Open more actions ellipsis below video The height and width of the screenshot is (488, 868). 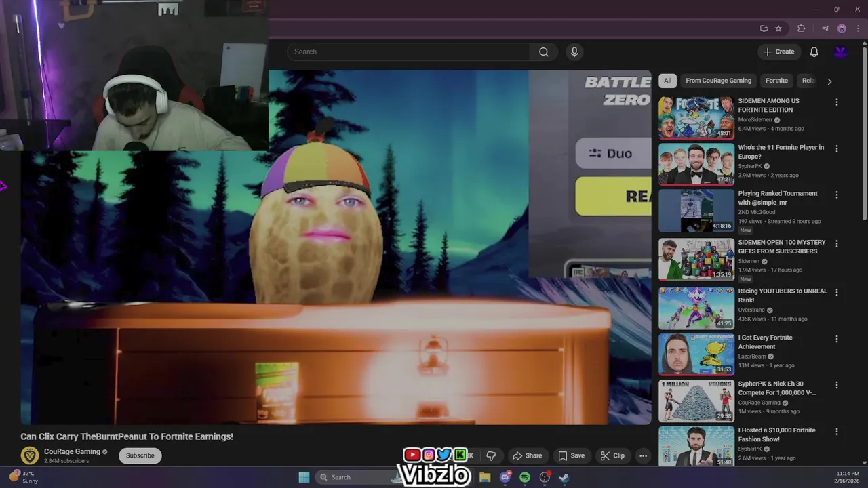(x=643, y=455)
